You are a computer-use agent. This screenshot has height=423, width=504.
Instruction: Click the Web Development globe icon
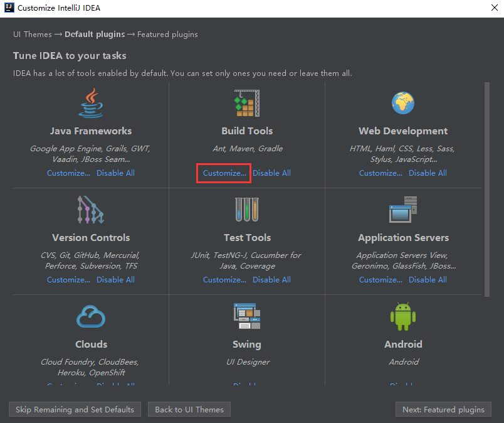point(403,103)
